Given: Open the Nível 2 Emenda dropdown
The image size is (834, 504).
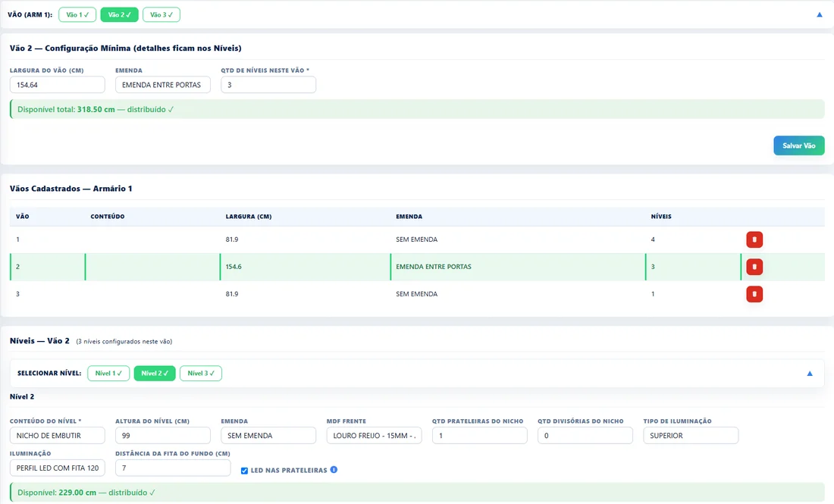Looking at the screenshot, I should pyautogui.click(x=268, y=436).
